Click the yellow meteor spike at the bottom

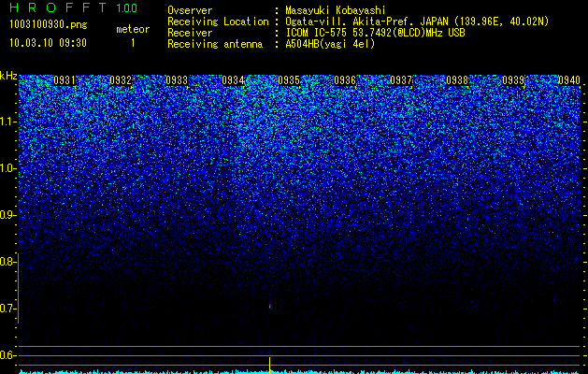(269, 364)
